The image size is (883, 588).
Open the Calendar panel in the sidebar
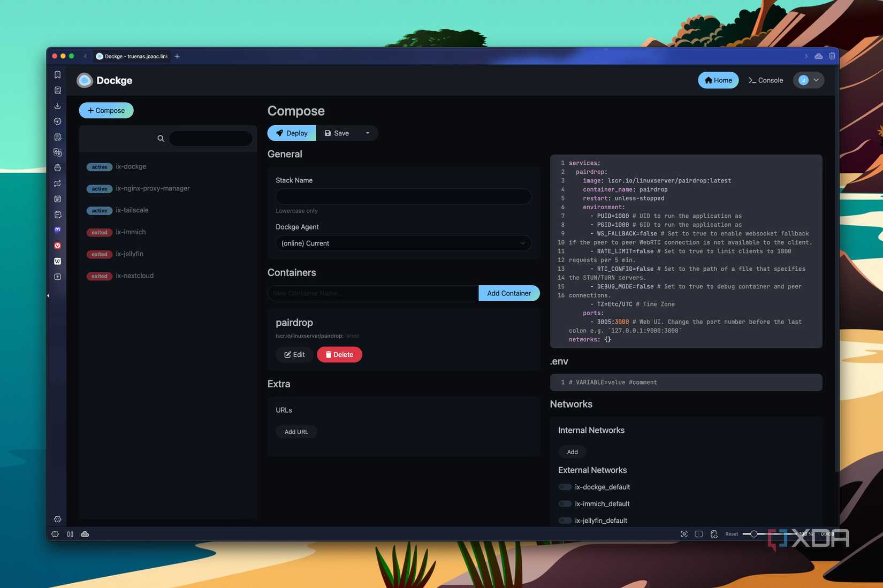(x=57, y=198)
